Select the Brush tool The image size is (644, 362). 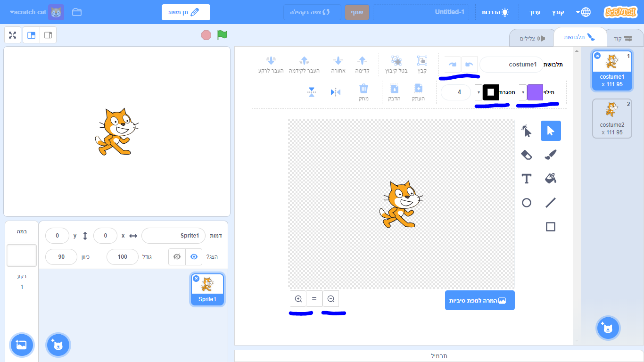pos(550,155)
